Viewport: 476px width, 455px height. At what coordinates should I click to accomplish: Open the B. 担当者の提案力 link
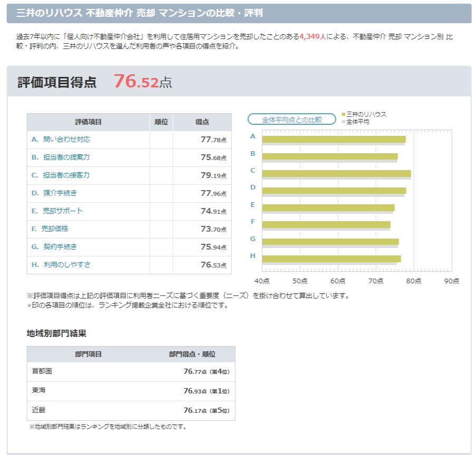(61, 157)
